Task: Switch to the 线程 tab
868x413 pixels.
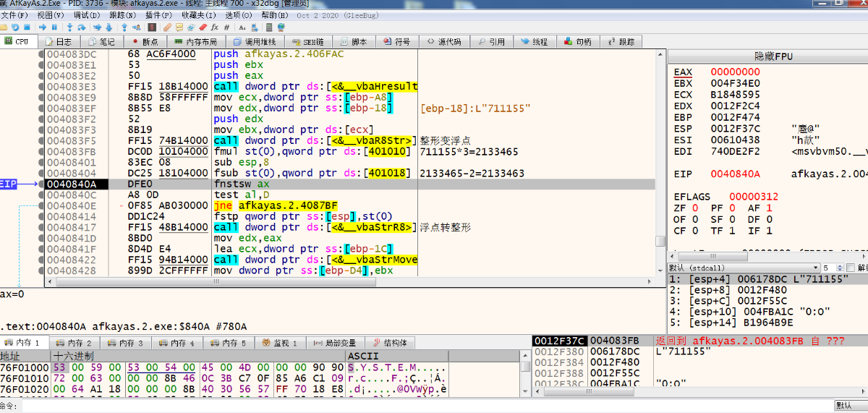Action: click(534, 41)
